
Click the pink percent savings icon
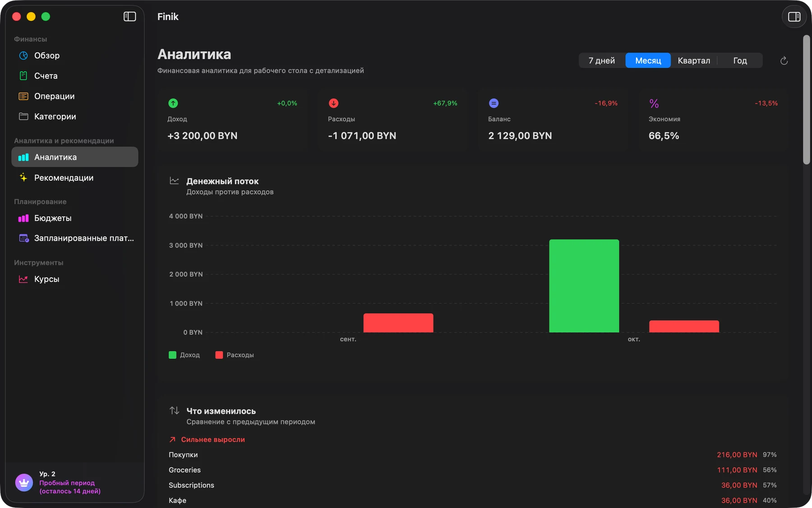654,103
